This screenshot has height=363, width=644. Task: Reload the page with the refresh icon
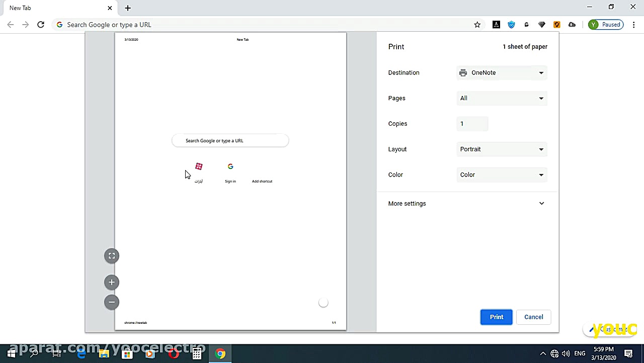[41, 24]
